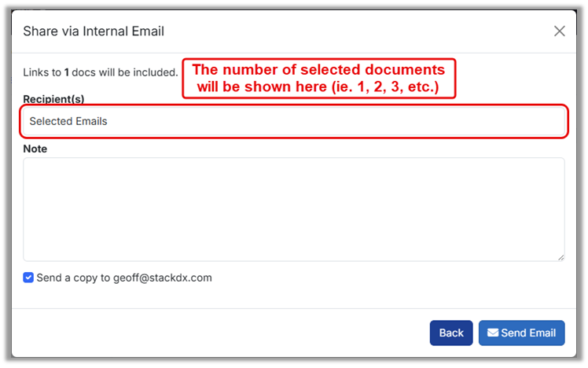The height and width of the screenshot is (368, 588).
Task: Focus the Note text area
Action: tap(293, 208)
